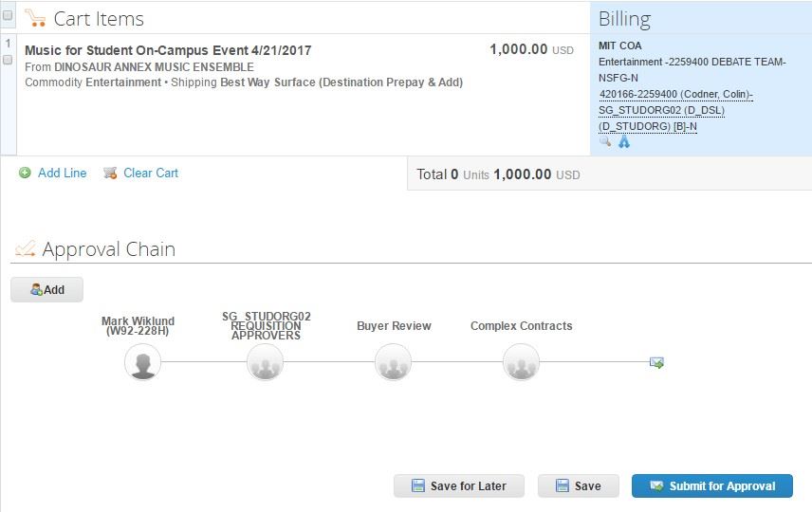
Task: Click the end-of-chain envelope icon
Action: pyautogui.click(x=656, y=362)
